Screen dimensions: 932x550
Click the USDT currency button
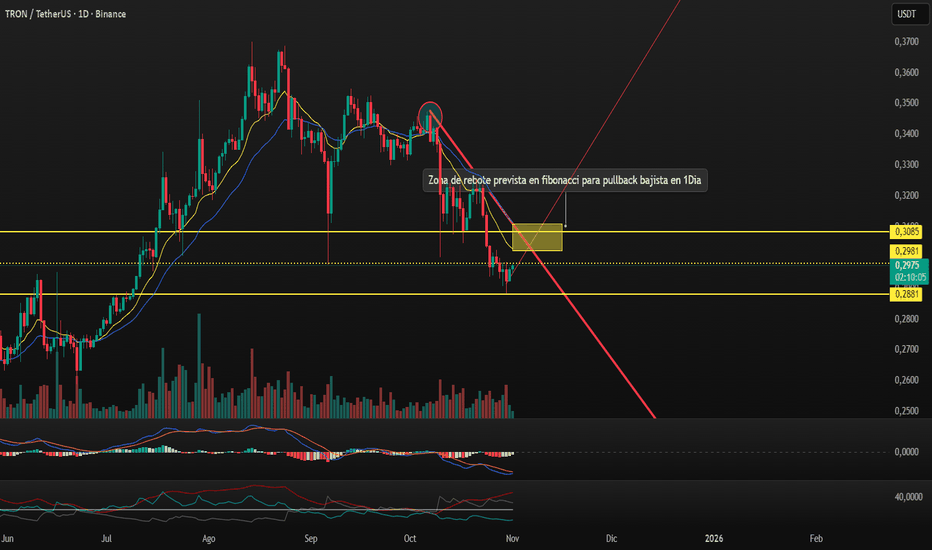click(x=909, y=14)
